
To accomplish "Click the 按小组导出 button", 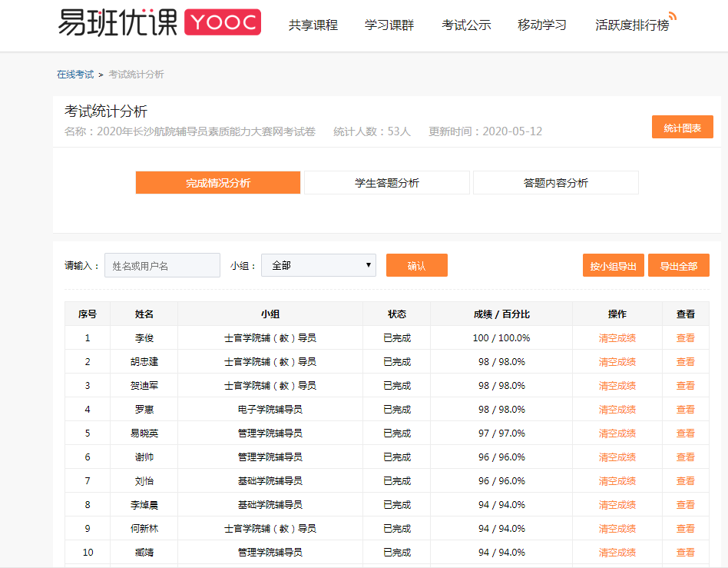I will point(613,266).
